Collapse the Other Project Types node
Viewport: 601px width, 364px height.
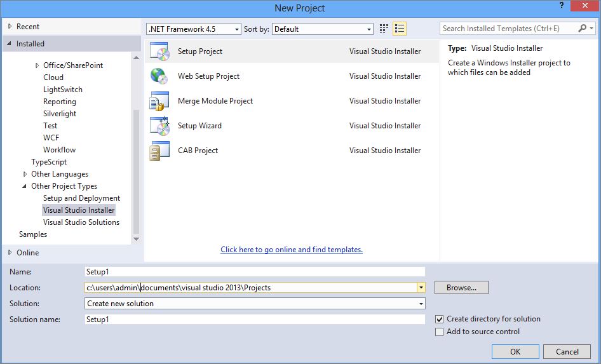click(x=25, y=186)
